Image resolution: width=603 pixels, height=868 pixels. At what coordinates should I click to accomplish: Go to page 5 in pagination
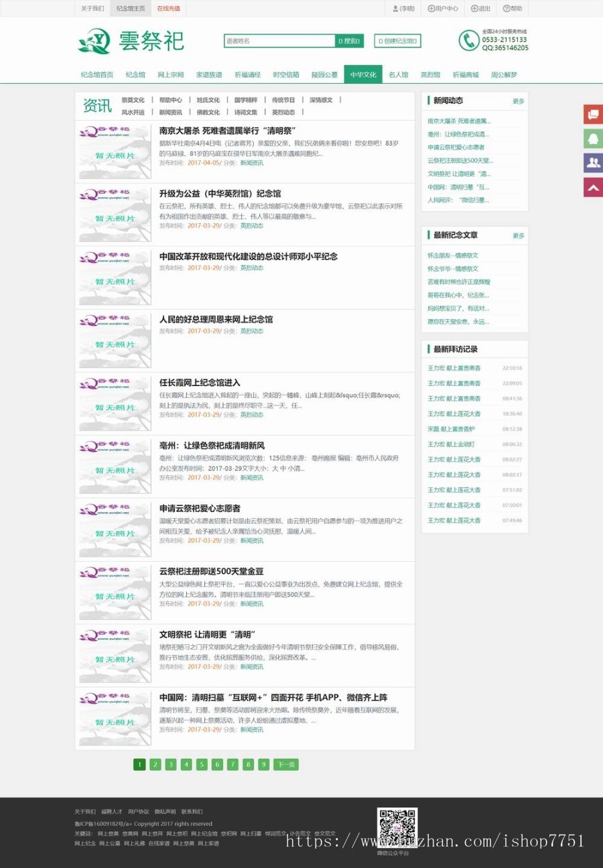(202, 764)
